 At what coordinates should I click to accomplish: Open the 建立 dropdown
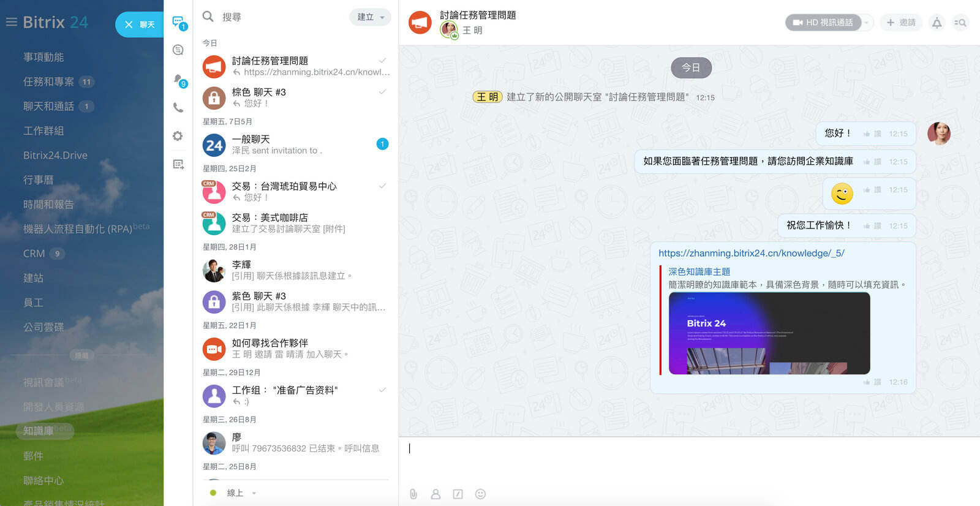coord(371,17)
